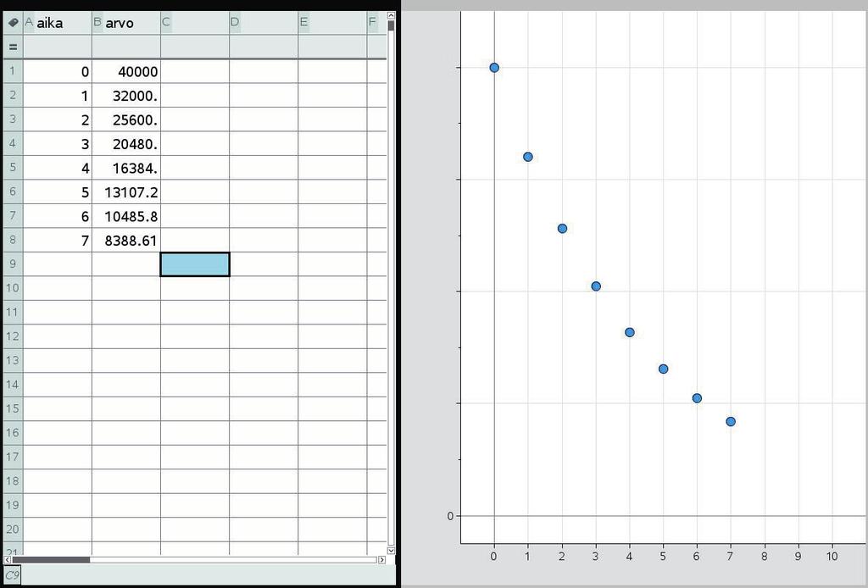Click the formula cell under arvo column
This screenshot has height=588, width=868.
(x=126, y=47)
